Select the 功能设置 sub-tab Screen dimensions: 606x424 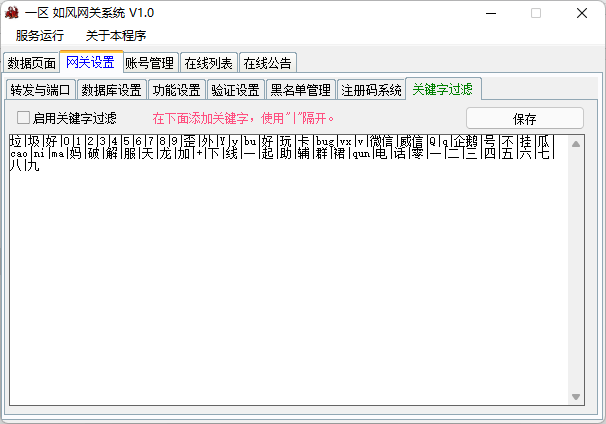pyautogui.click(x=176, y=90)
